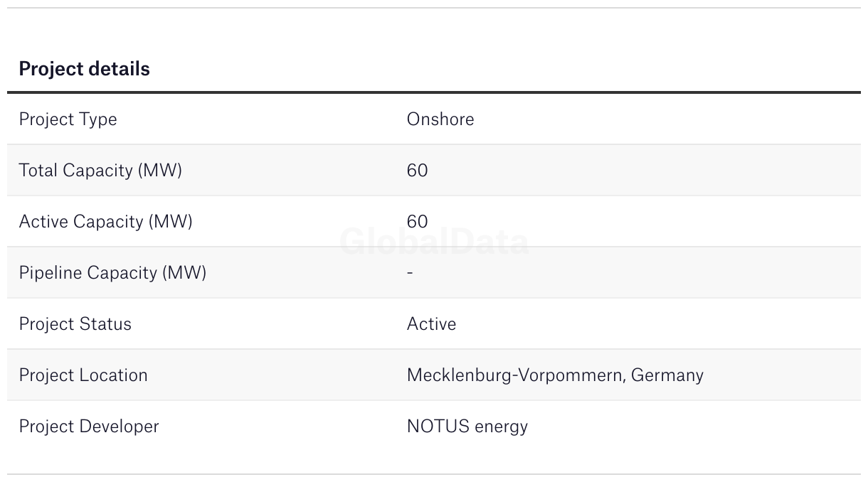Click the divider line below Project Developer
The image size is (868, 482).
(434, 474)
